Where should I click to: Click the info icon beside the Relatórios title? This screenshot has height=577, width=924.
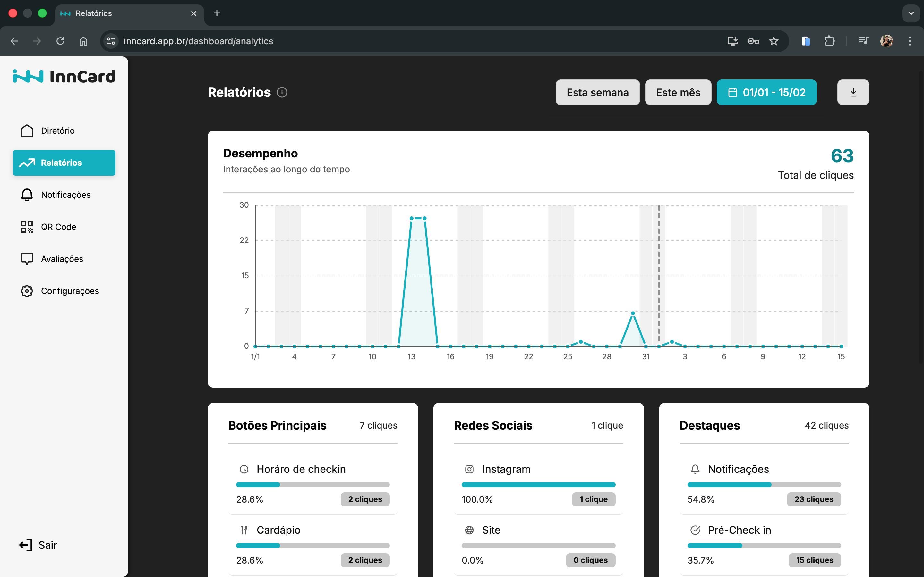(x=282, y=92)
